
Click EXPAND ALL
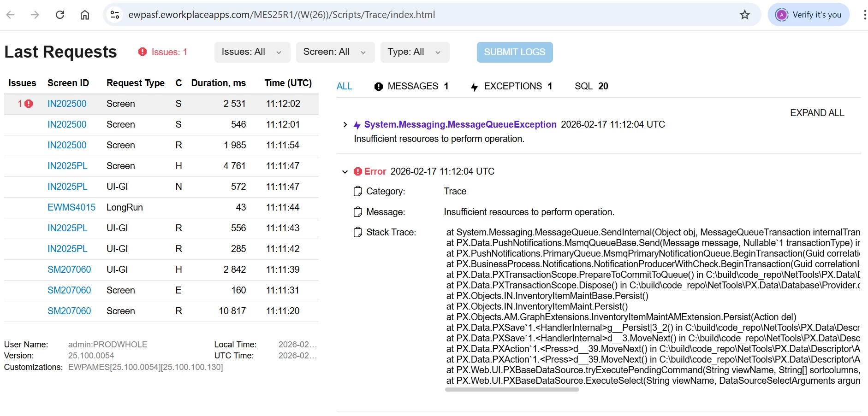(x=817, y=113)
